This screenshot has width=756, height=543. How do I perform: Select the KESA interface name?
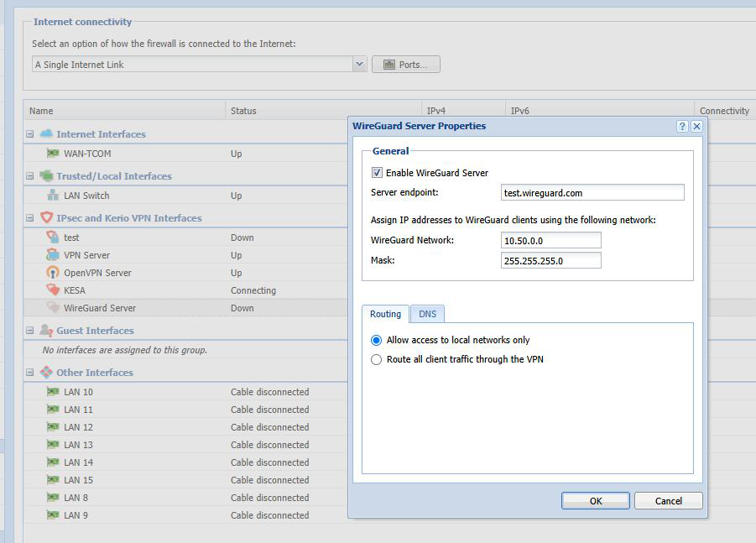click(x=75, y=290)
